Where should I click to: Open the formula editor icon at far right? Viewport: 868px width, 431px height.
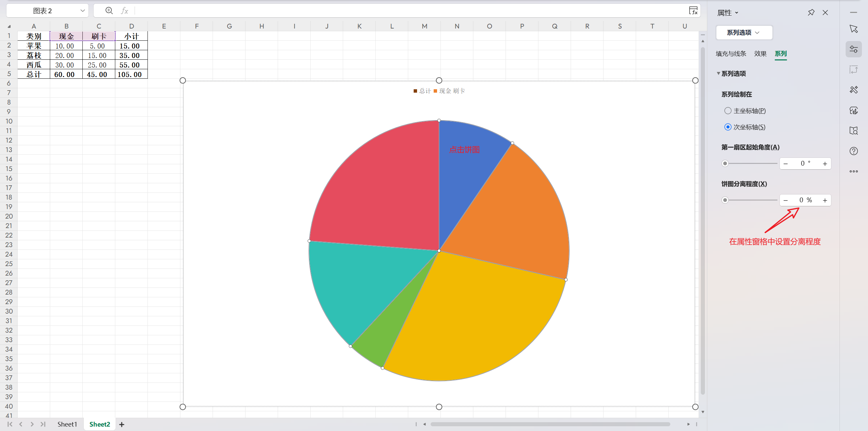pos(693,11)
